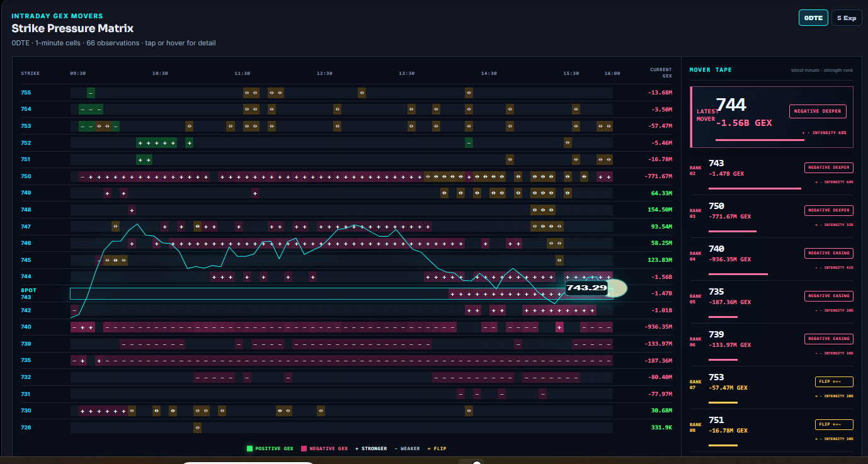Click the 331.9K current GEX value

click(662, 427)
